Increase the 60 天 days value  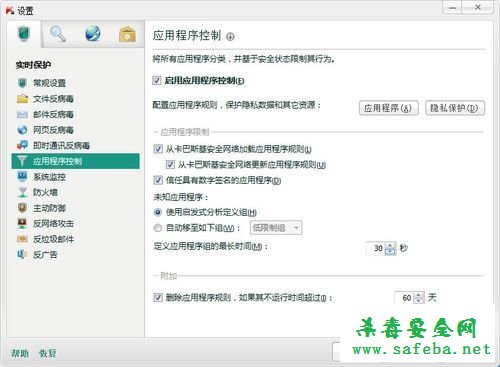pos(419,295)
